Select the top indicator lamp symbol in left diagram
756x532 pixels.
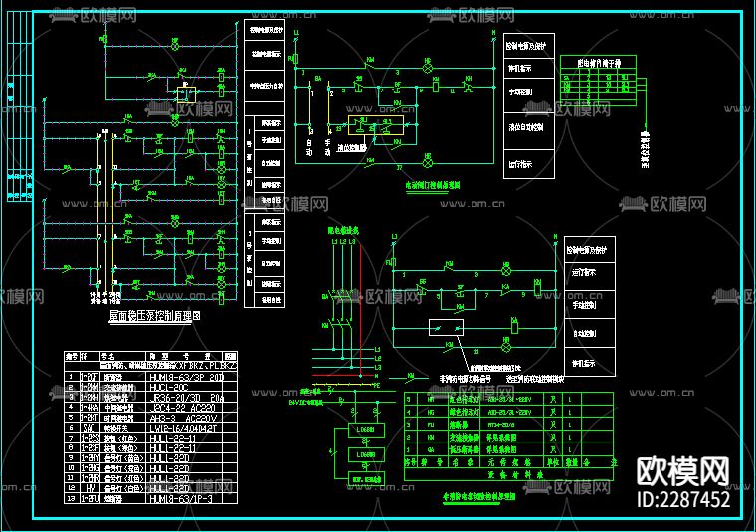click(x=177, y=46)
